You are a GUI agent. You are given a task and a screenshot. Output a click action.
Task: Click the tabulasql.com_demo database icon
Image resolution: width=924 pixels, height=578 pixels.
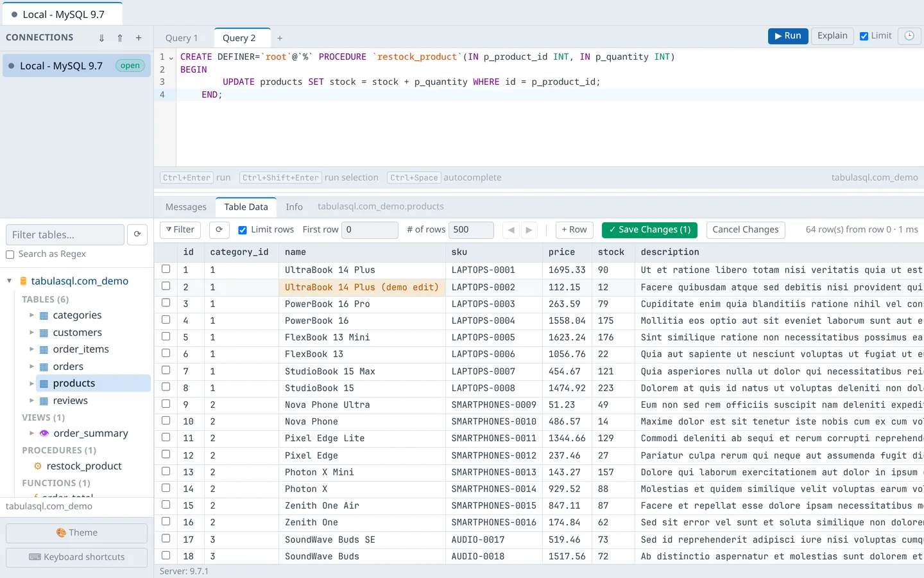[23, 281]
